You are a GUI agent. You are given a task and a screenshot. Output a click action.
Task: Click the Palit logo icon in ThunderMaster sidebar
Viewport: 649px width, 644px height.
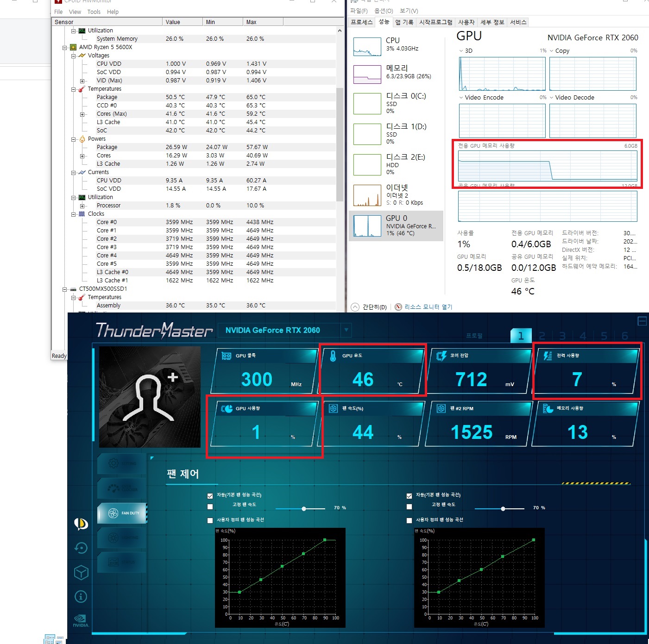[x=81, y=524]
